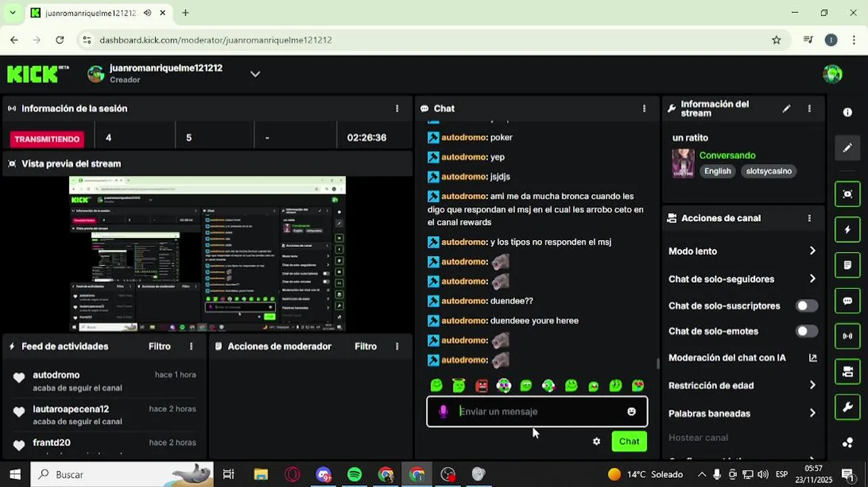
Task: Open Chat panel three-dot menu
Action: click(x=644, y=108)
